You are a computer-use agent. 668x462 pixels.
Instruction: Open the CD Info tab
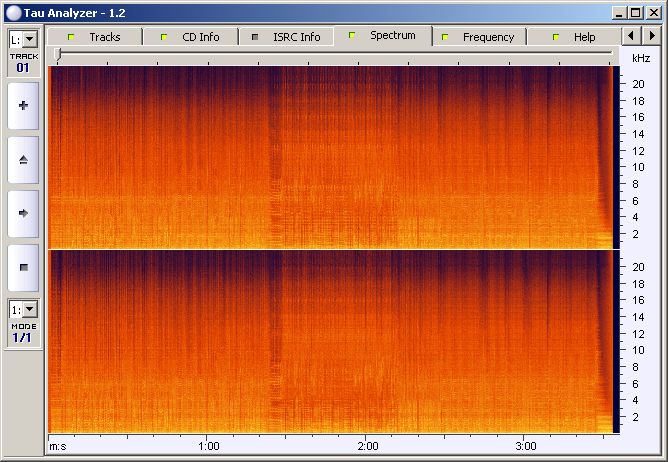tap(190, 37)
